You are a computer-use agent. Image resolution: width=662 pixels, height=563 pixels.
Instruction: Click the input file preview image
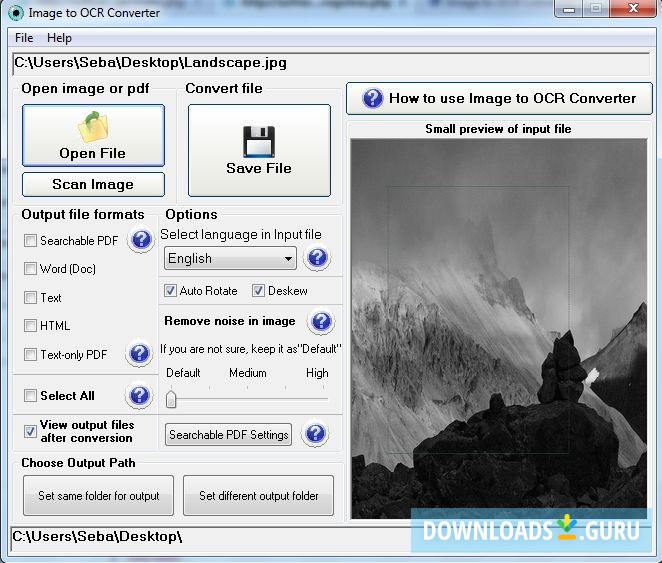499,328
